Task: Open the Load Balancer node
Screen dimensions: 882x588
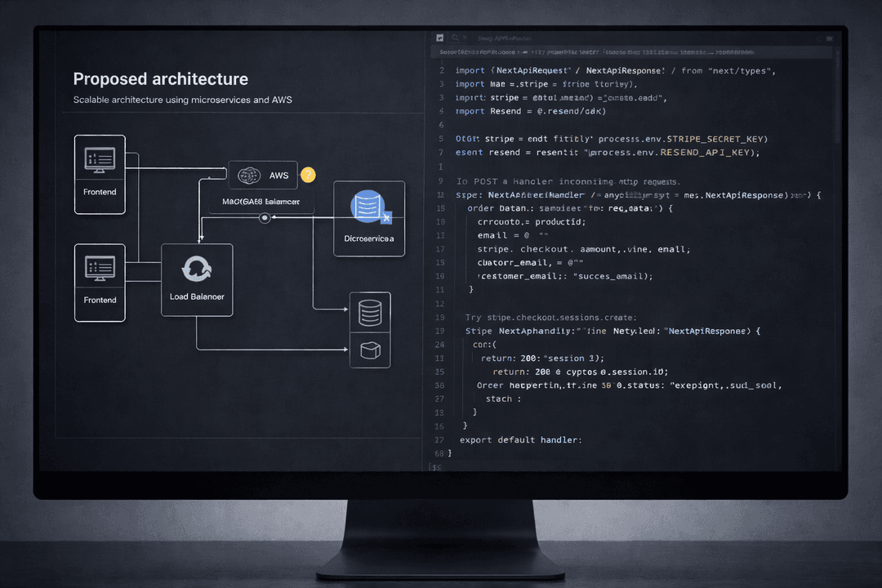Action: [x=197, y=279]
